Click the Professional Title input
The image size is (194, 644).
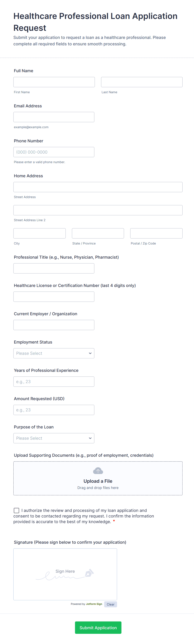(54, 268)
